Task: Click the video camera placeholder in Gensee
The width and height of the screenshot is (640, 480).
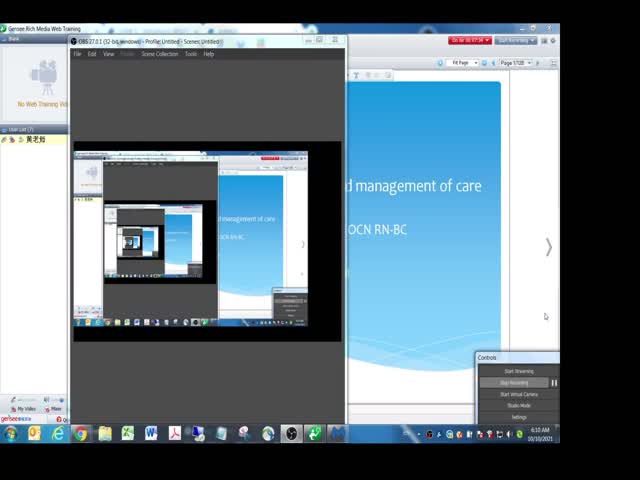Action: [x=44, y=77]
